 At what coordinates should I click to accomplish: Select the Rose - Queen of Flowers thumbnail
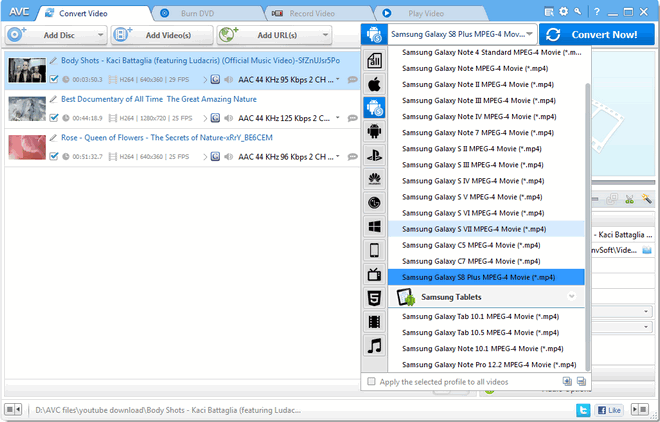point(27,147)
